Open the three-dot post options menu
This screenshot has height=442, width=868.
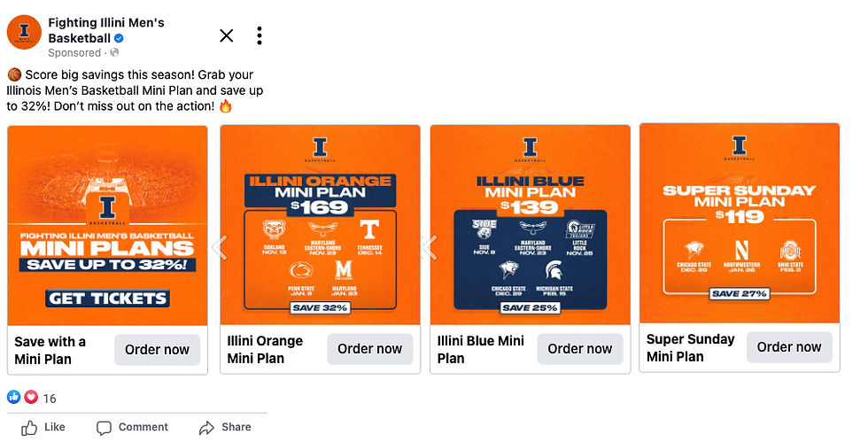259,35
